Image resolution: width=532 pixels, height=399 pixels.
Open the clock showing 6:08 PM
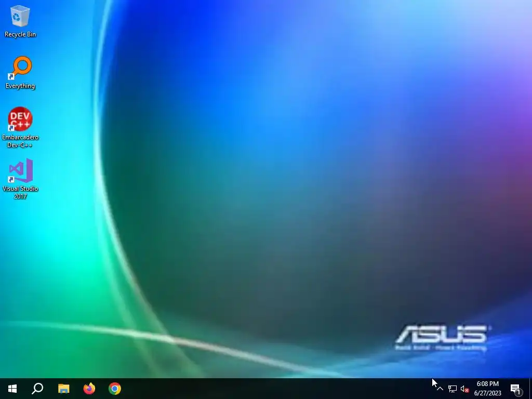click(x=487, y=389)
